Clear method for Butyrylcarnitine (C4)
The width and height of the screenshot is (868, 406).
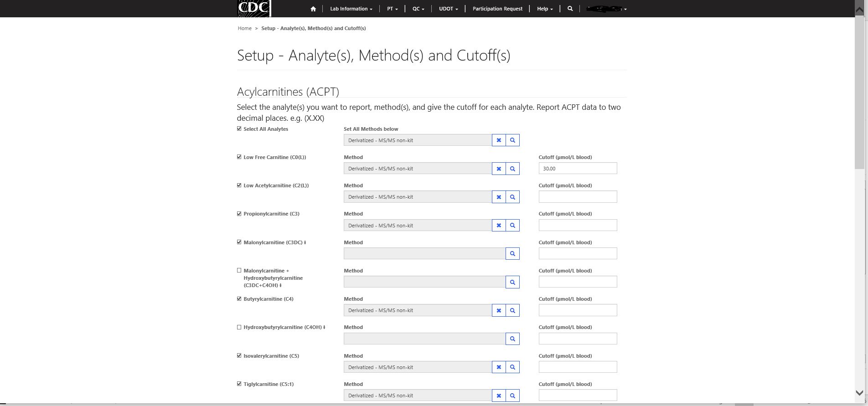click(499, 310)
